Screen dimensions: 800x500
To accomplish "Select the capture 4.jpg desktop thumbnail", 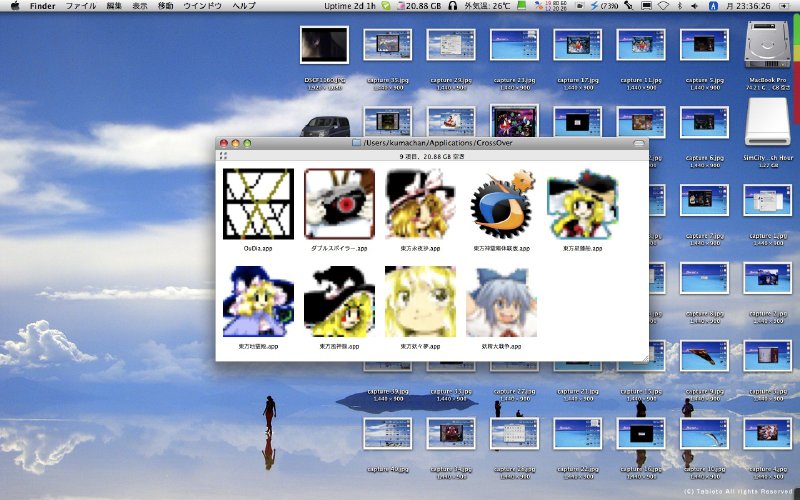I will (x=767, y=433).
